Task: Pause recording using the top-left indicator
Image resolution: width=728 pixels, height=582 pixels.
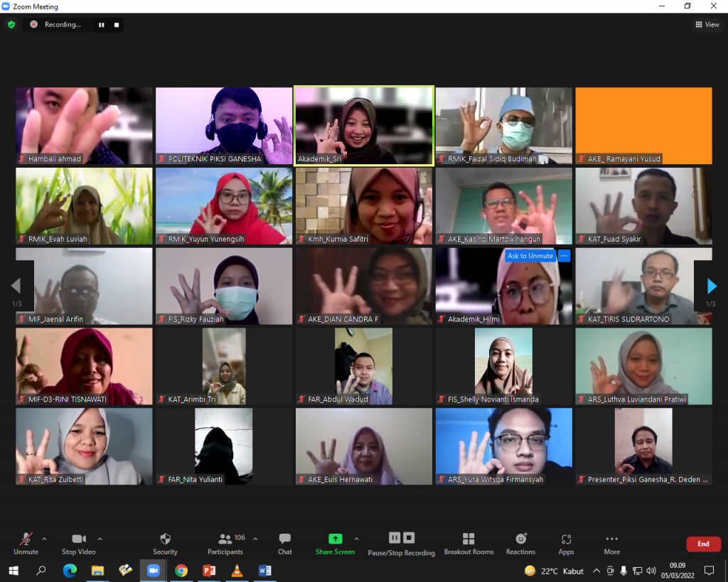Action: click(101, 25)
